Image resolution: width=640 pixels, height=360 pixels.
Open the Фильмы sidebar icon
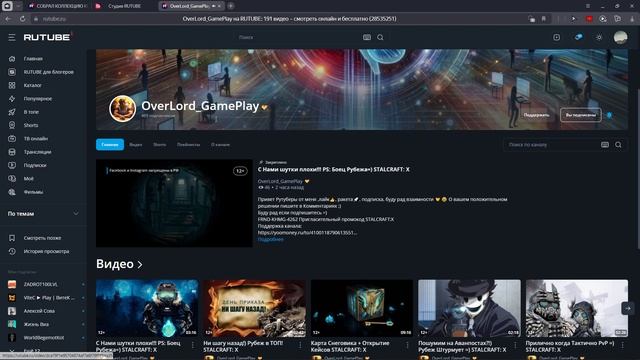click(12, 192)
